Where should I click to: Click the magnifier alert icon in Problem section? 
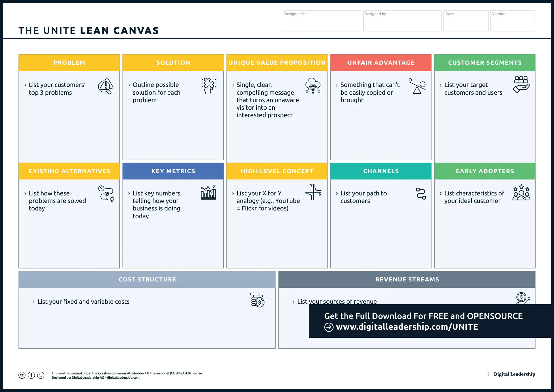click(106, 86)
